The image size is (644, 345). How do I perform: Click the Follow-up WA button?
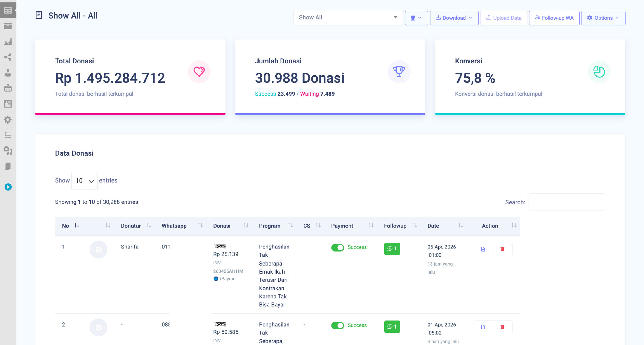(x=554, y=18)
